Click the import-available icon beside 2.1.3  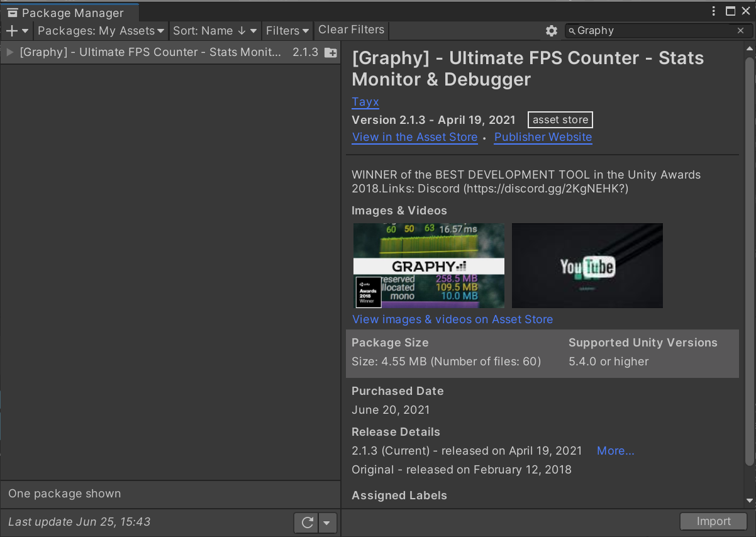(x=331, y=53)
